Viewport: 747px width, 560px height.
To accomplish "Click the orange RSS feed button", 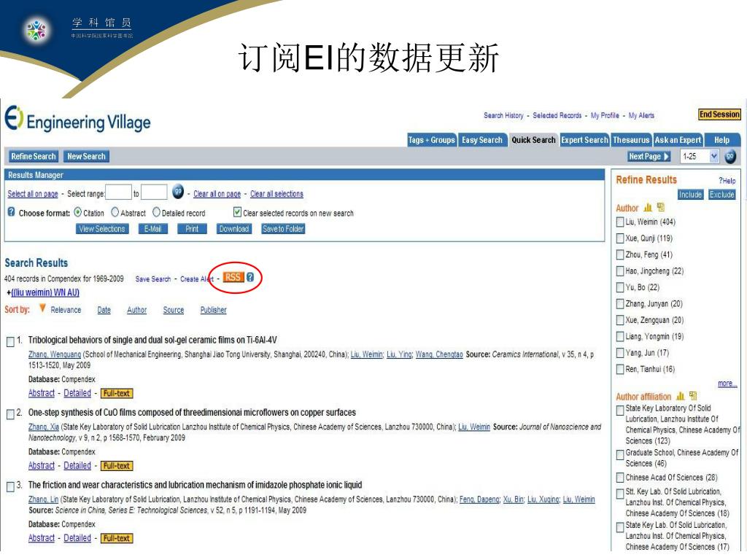I will tap(233, 277).
